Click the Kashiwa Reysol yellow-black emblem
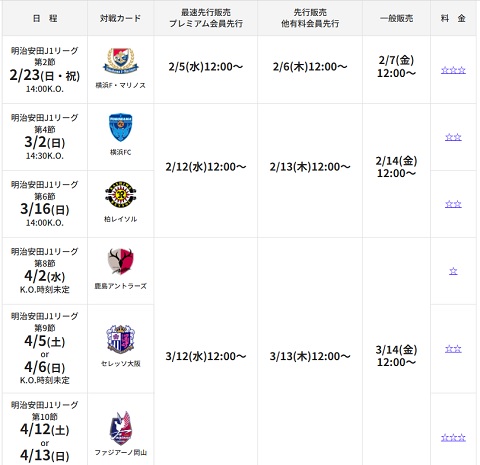Image resolution: width=480 pixels, height=465 pixels. pos(121,195)
